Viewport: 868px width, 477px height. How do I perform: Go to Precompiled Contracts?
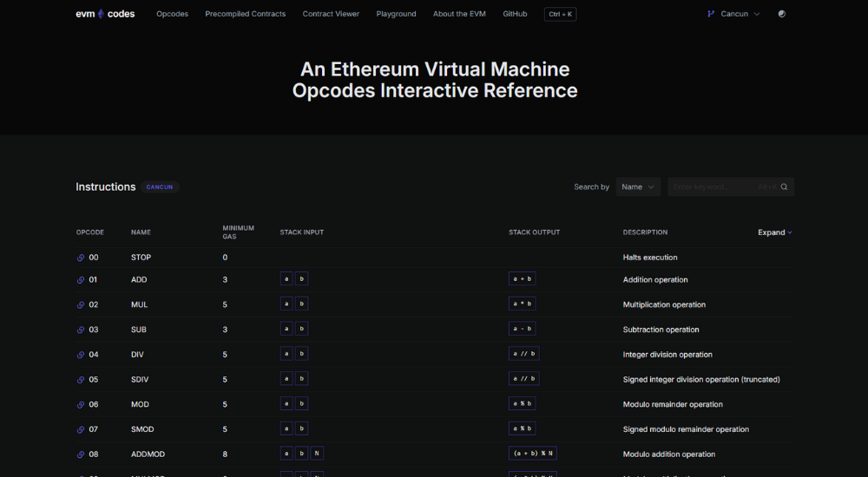coord(246,14)
